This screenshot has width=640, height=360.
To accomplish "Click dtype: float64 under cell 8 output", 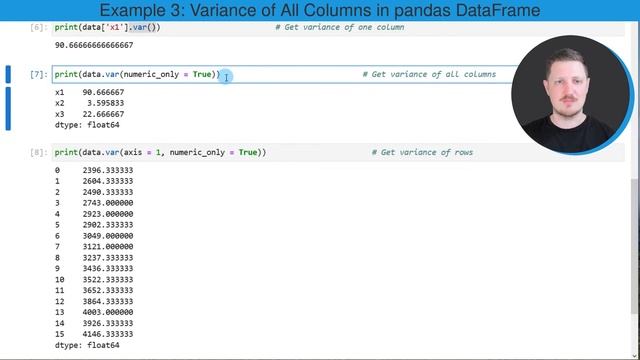I will (x=87, y=345).
